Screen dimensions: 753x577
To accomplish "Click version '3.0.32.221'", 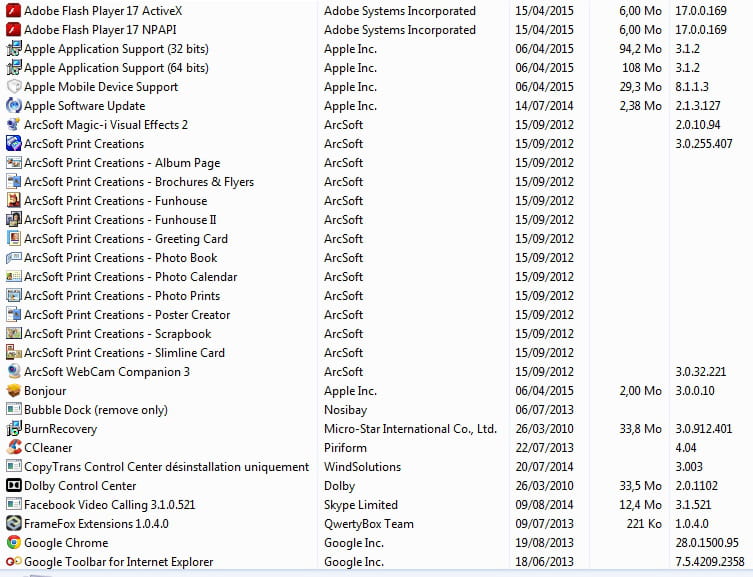I will click(x=701, y=372).
